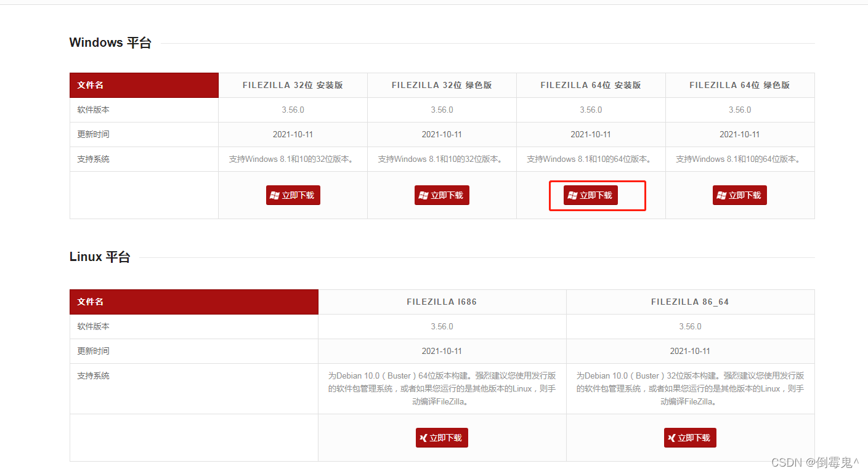Click version 3.56.0 under 32位 安装版
The image size is (868, 474).
[293, 110]
